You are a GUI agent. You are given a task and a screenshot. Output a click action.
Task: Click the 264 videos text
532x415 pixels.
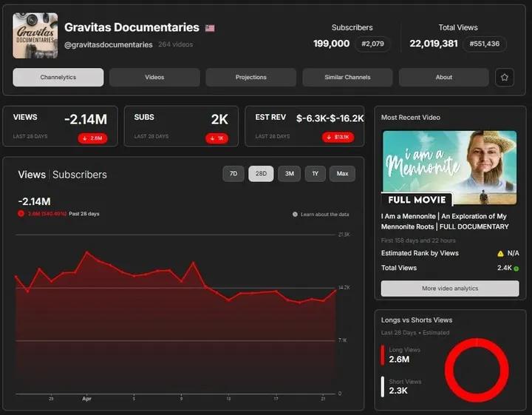pos(175,44)
